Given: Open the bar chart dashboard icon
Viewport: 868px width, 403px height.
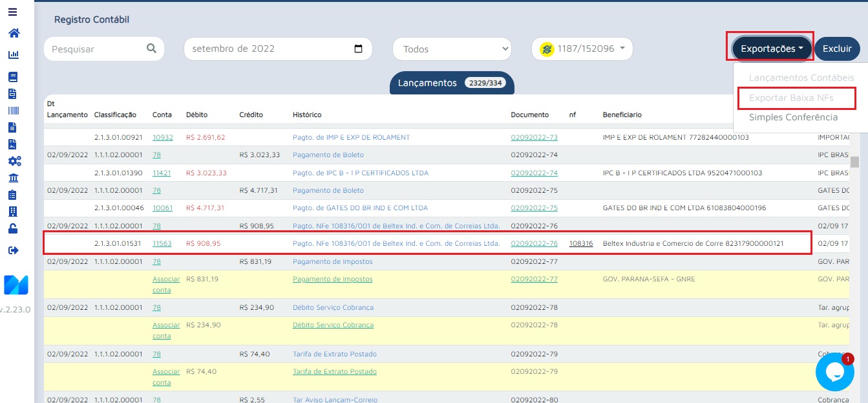Looking at the screenshot, I should click(x=14, y=55).
